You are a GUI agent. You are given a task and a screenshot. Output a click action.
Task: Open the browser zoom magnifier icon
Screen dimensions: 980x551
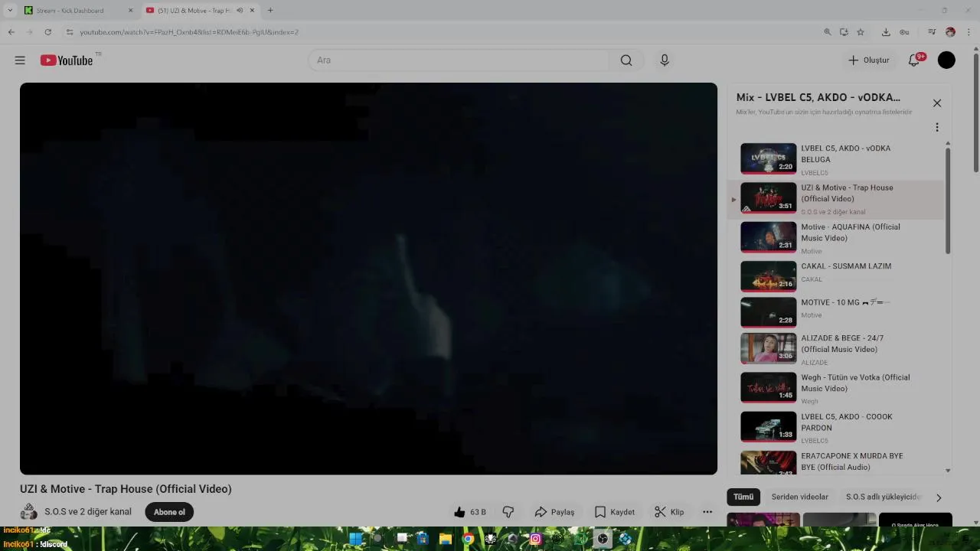pyautogui.click(x=827, y=32)
